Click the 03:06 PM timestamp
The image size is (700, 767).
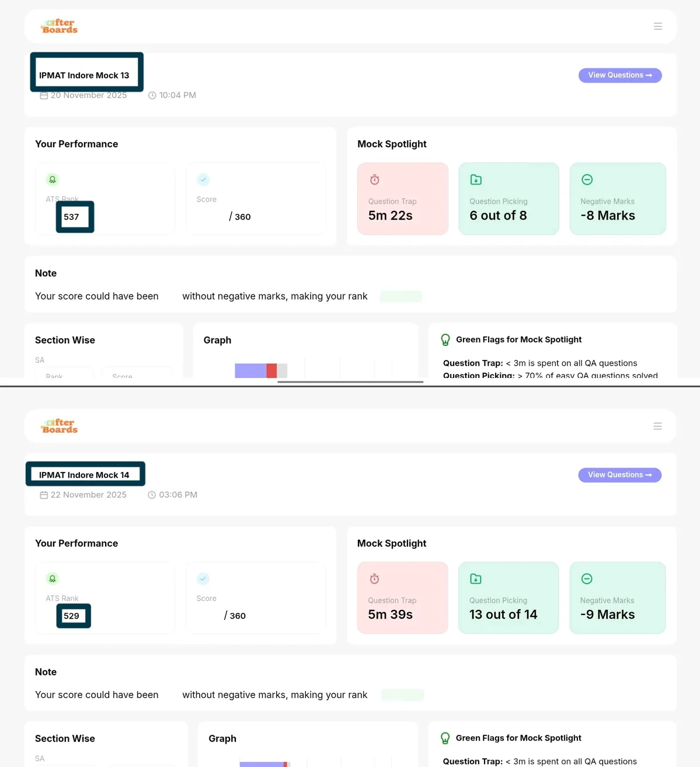coord(178,495)
